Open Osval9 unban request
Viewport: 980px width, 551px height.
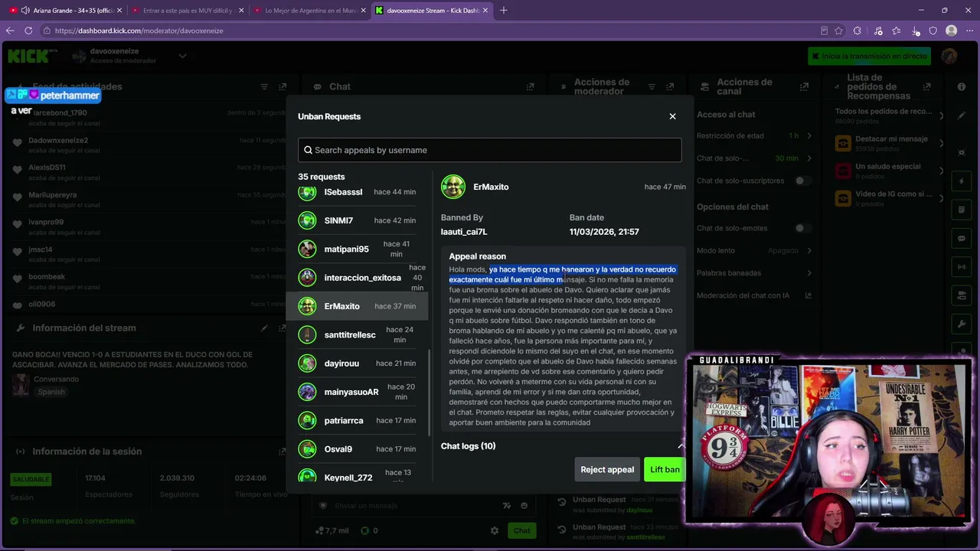click(x=357, y=448)
